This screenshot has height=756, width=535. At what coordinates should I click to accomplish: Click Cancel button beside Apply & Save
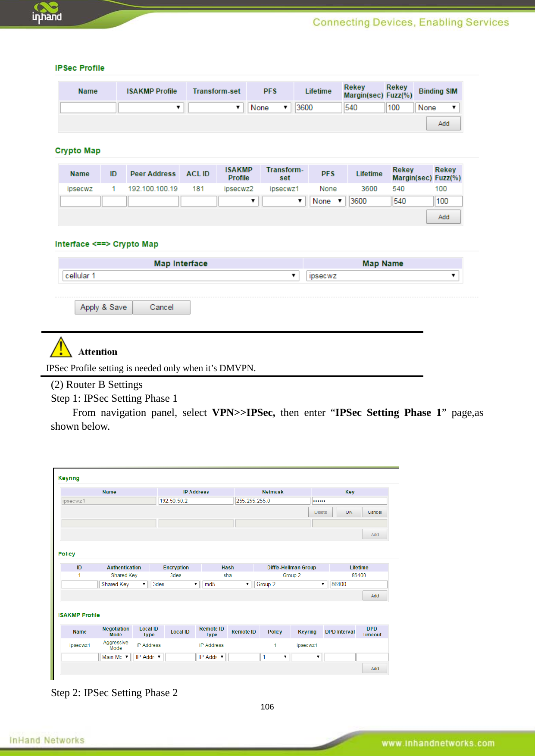click(162, 307)
